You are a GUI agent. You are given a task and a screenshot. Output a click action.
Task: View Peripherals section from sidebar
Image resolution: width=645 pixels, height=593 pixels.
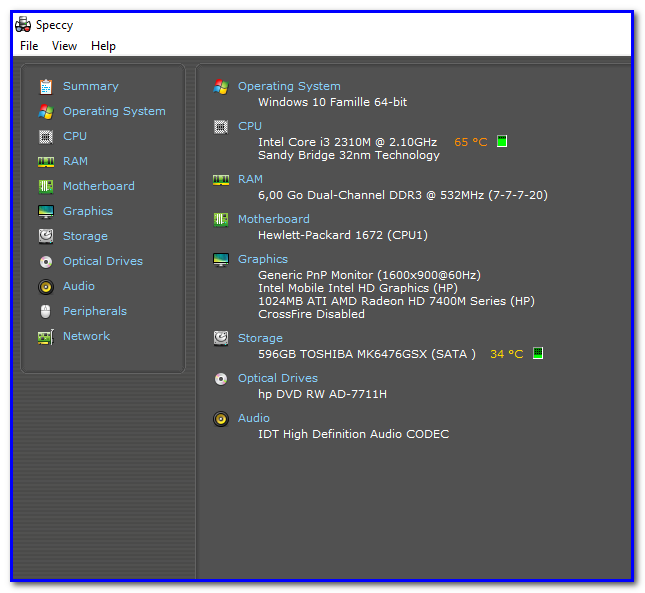95,311
